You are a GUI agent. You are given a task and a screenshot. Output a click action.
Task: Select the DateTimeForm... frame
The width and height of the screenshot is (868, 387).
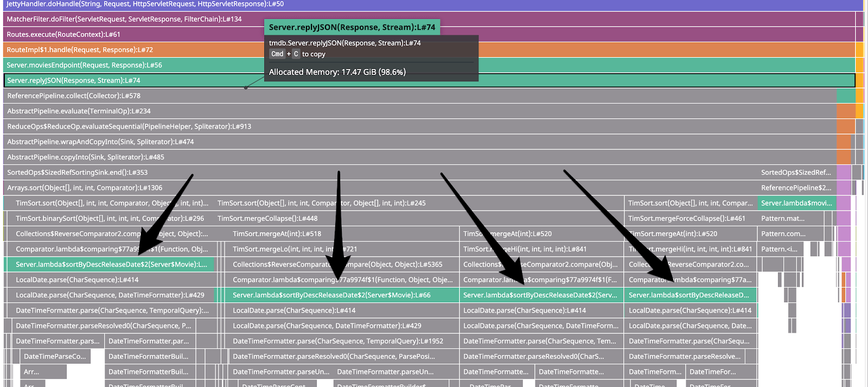tap(655, 372)
